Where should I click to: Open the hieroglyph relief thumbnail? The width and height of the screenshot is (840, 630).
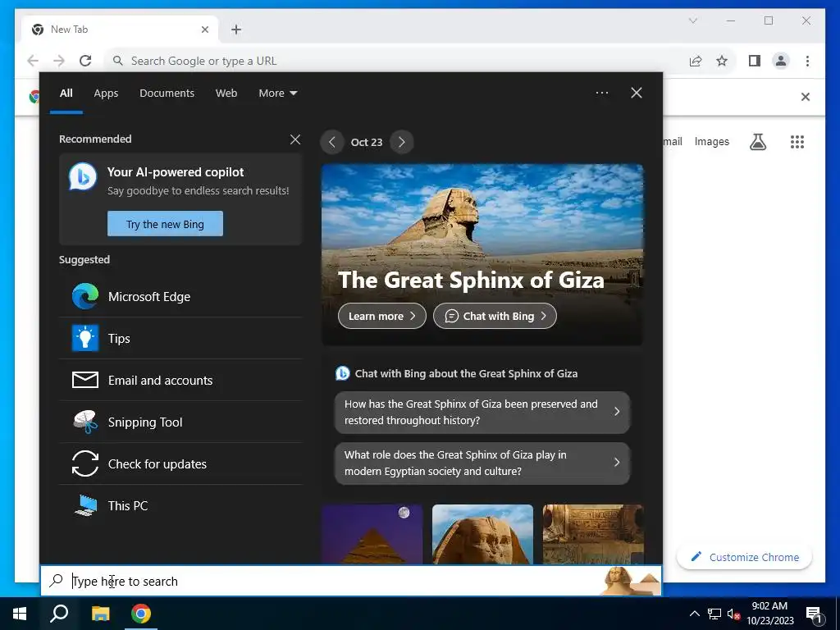click(x=593, y=533)
